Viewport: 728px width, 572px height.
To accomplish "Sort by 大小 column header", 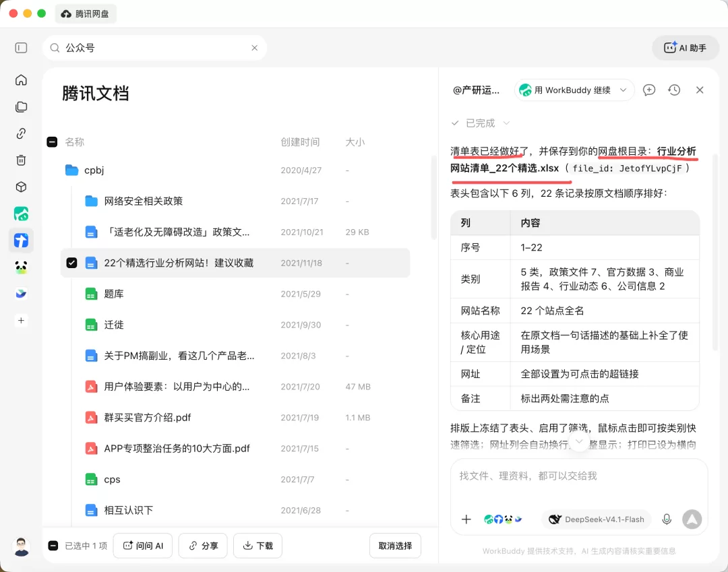I will tap(355, 142).
